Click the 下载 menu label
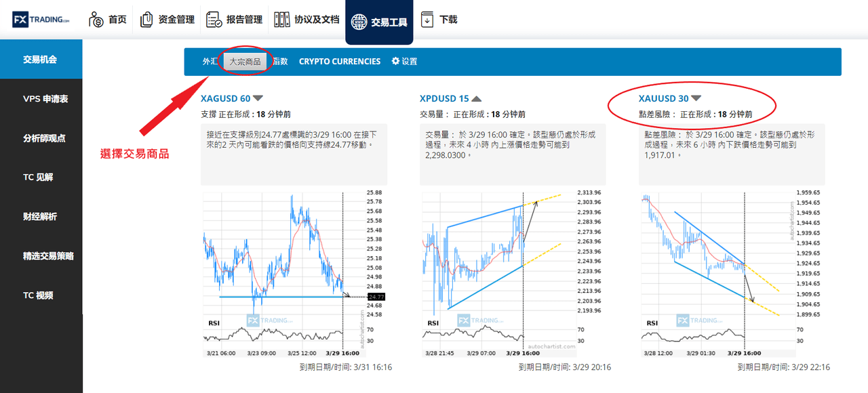Viewport: 868px width, 393px height. pyautogui.click(x=448, y=20)
